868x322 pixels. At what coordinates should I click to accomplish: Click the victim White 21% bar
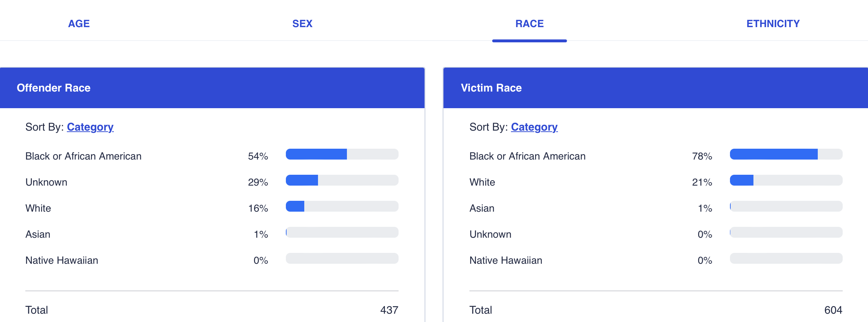tap(786, 180)
